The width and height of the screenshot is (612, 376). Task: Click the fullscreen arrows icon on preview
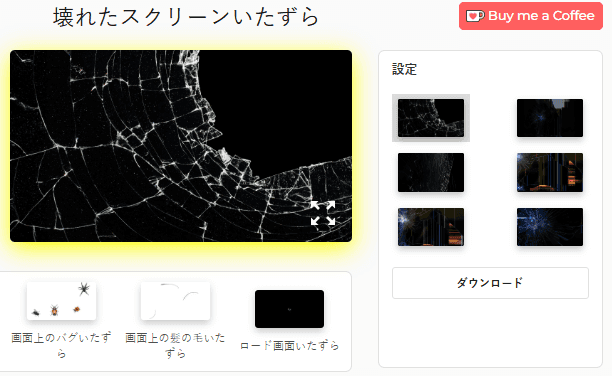[x=323, y=213]
